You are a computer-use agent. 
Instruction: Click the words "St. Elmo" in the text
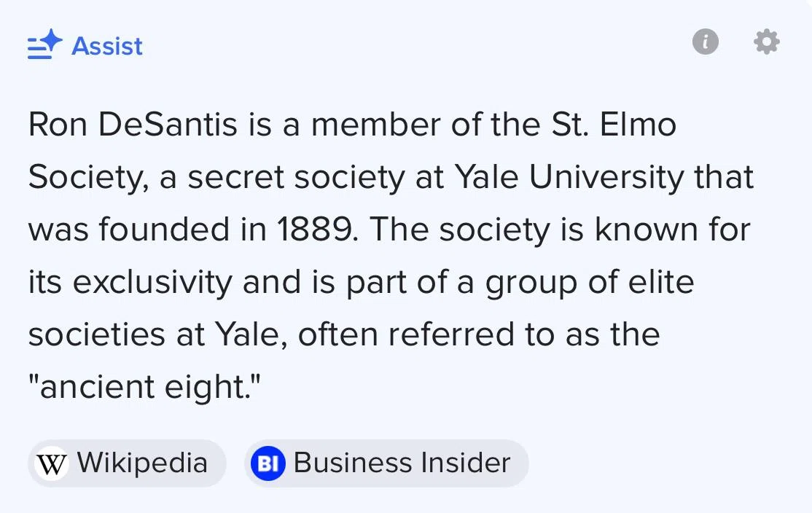(x=613, y=124)
